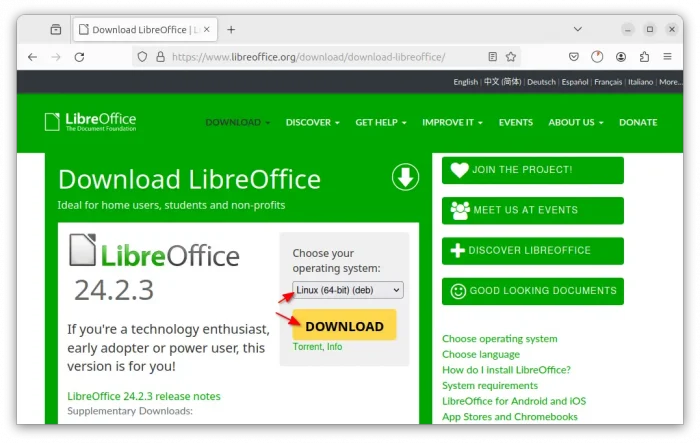Image resolution: width=700 pixels, height=443 pixels.
Task: Open a new browser tab
Action: [x=231, y=29]
